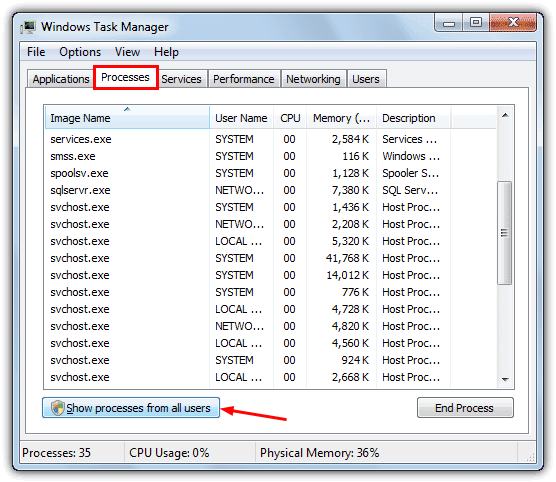Switch to the Services tab
This screenshot has width=556, height=482.
tap(182, 79)
